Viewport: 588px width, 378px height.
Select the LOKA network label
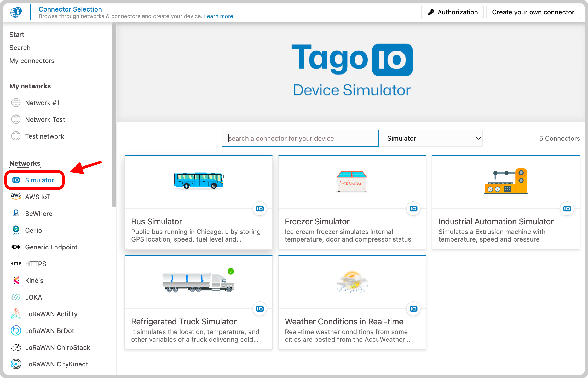[x=33, y=297]
